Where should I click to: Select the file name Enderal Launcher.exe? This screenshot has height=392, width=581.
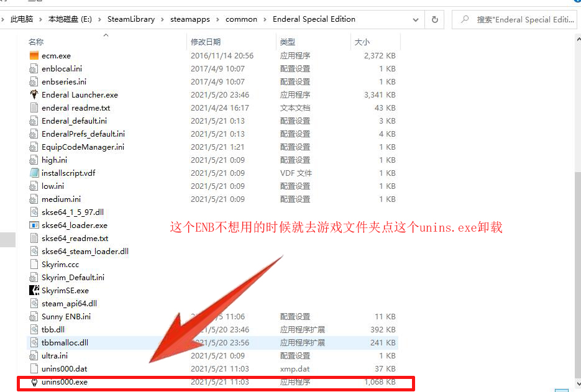pyautogui.click(x=80, y=94)
